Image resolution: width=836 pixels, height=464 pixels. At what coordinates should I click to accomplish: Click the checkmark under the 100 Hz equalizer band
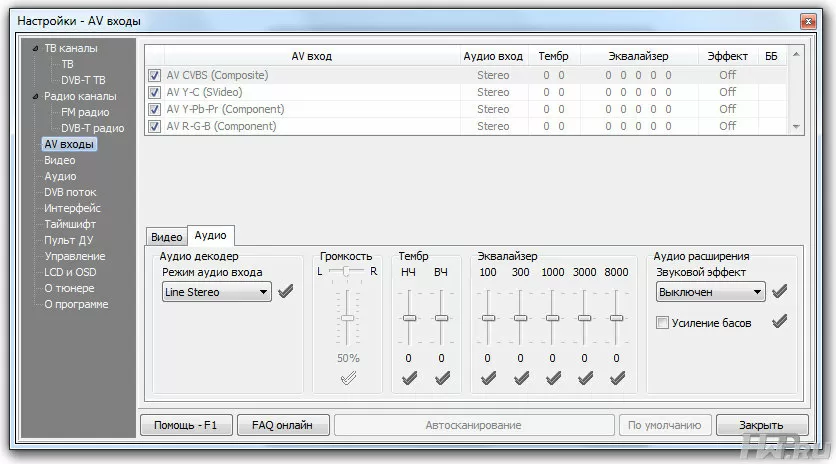click(488, 378)
